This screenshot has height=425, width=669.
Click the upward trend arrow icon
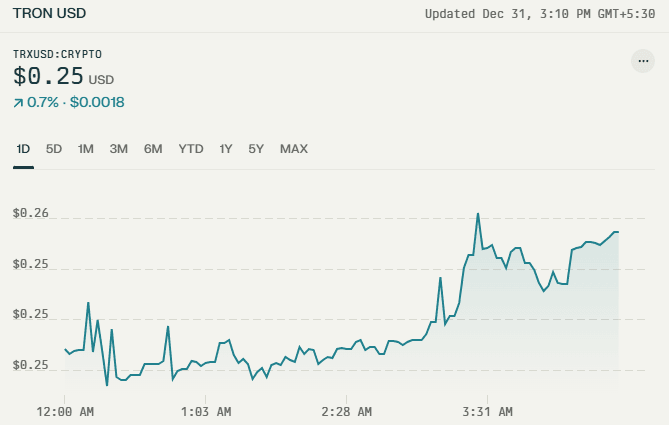(x=18, y=103)
